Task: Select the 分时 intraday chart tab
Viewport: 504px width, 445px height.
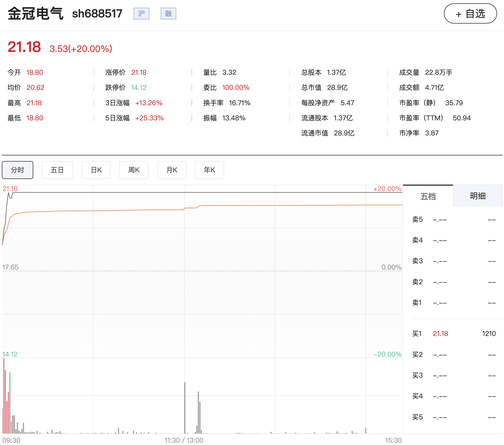Action: point(17,170)
